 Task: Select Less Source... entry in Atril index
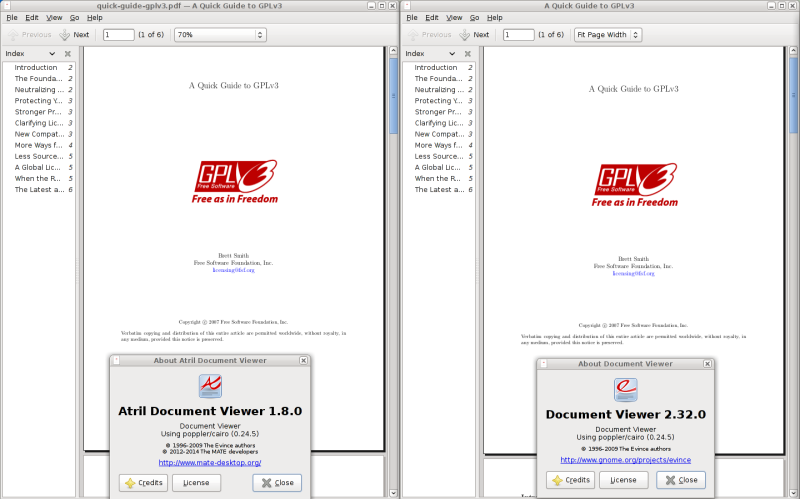(x=39, y=156)
